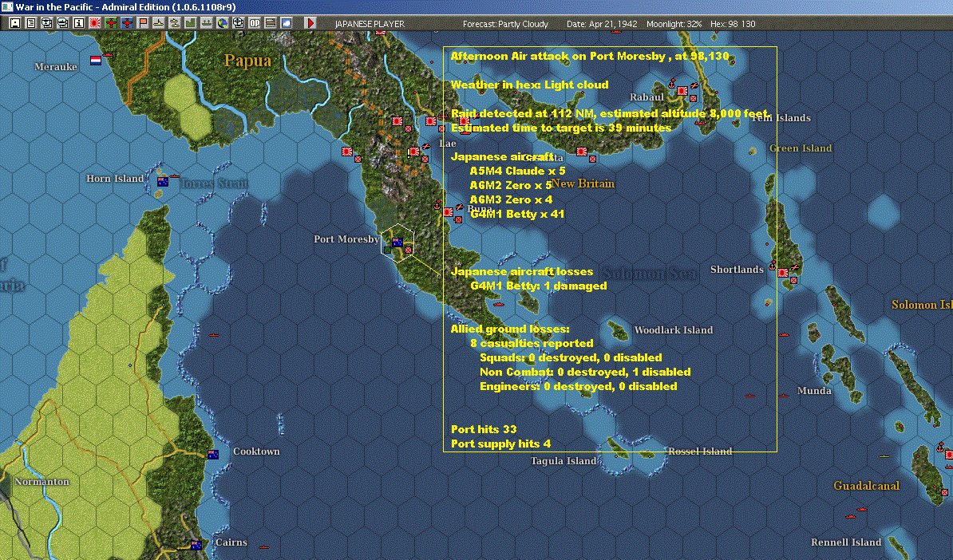
Task: Click the single yellow ship toolbar icon
Action: click(x=159, y=23)
